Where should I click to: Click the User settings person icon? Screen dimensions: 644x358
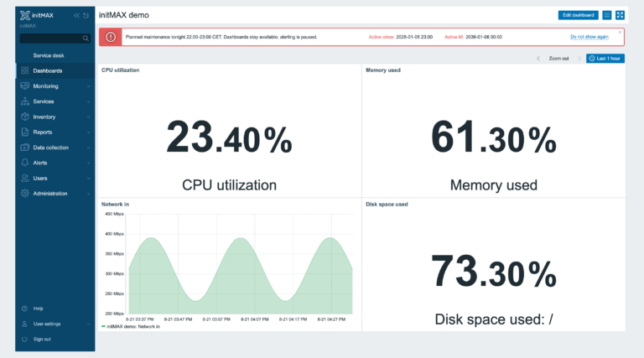point(24,324)
